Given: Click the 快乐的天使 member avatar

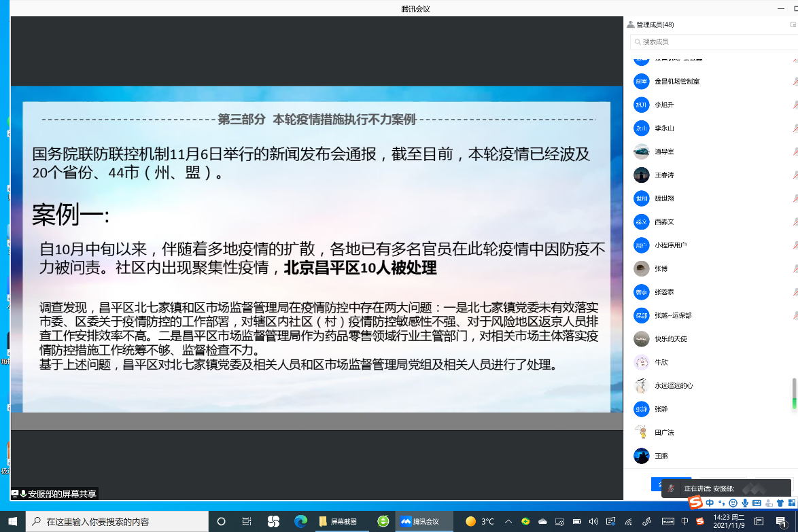Looking at the screenshot, I should pos(641,338).
